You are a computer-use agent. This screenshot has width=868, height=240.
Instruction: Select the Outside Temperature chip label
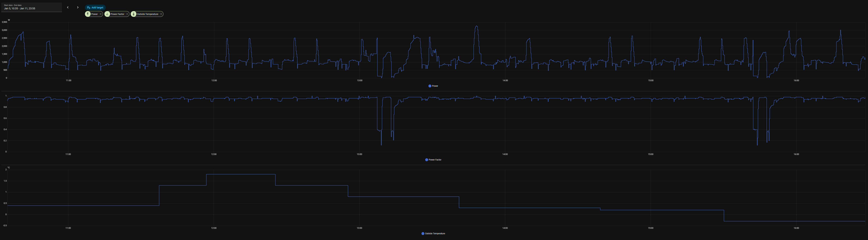click(x=148, y=14)
